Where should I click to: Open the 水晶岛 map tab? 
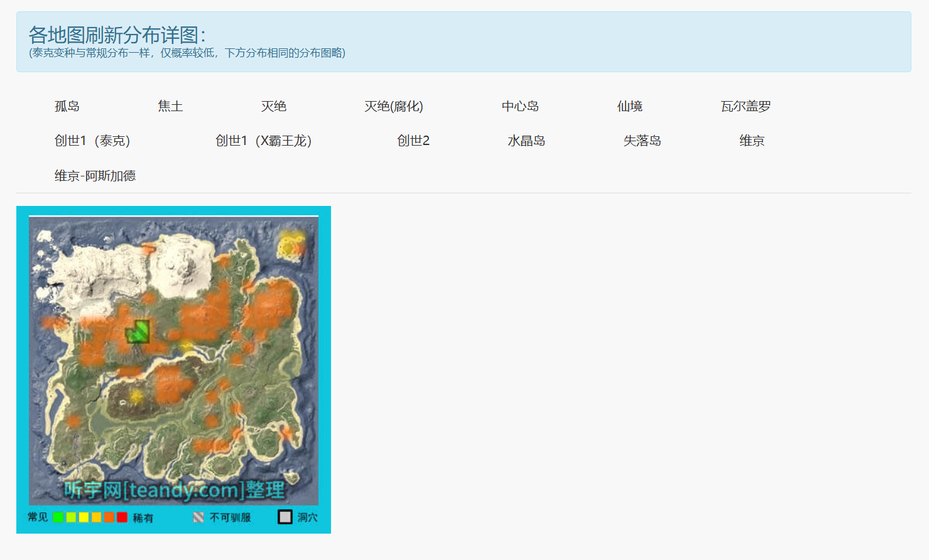(x=526, y=141)
